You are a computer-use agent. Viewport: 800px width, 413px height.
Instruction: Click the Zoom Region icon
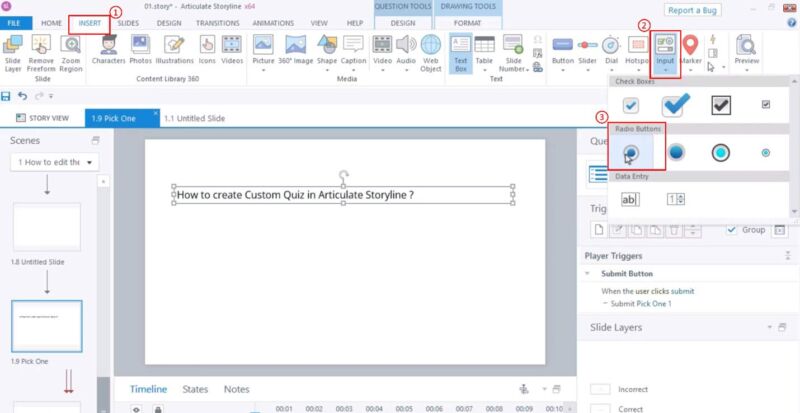coord(71,49)
